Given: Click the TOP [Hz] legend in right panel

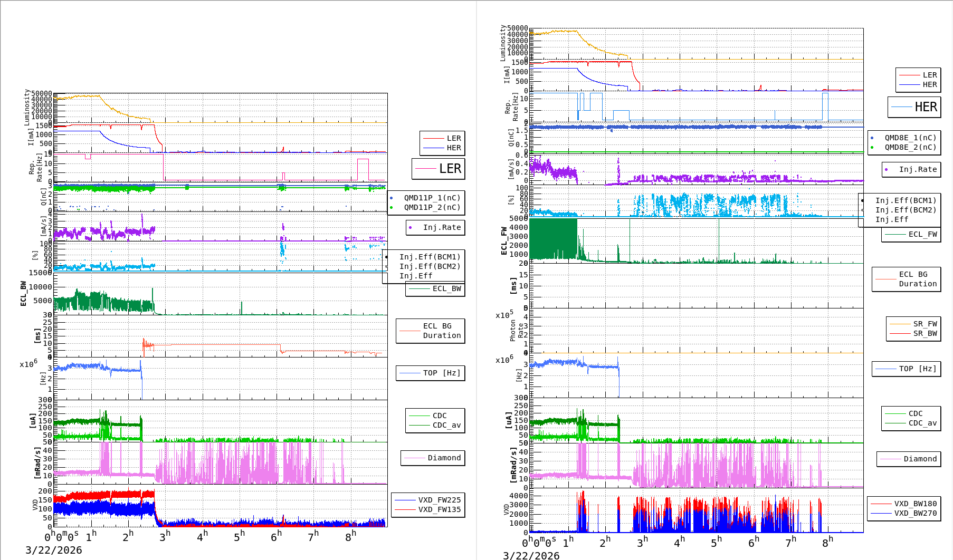Looking at the screenshot, I should tap(906, 369).
